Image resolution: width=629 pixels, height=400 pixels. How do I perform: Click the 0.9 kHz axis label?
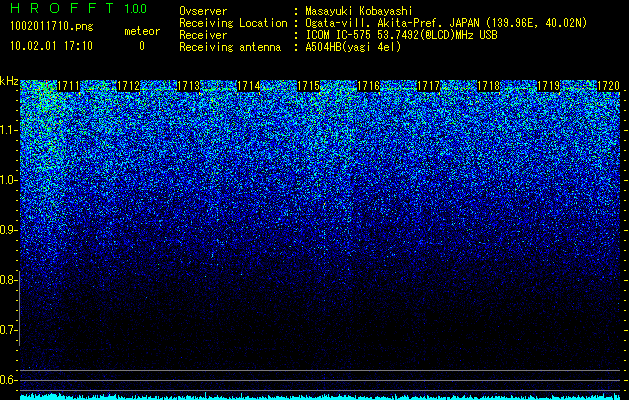[8, 230]
